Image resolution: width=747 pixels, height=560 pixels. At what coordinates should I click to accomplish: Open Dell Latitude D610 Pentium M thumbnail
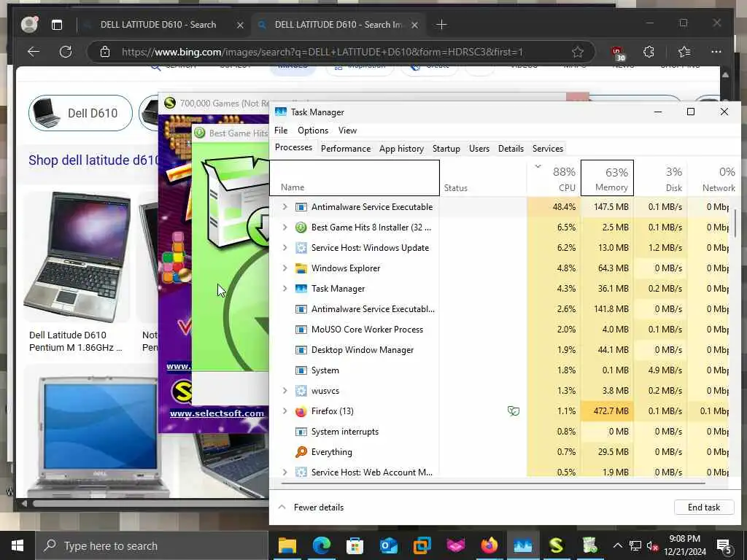(76, 257)
